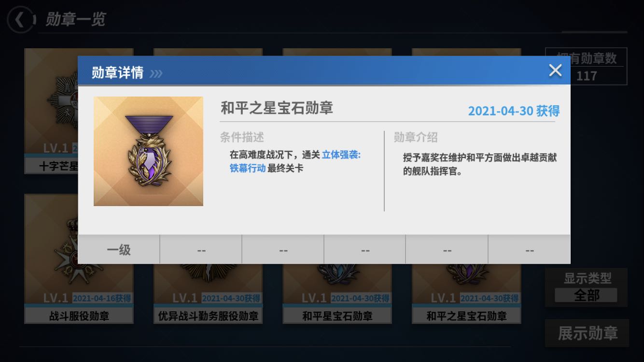Select the last level tab showing --
This screenshot has width=644, height=362.
[x=530, y=250]
